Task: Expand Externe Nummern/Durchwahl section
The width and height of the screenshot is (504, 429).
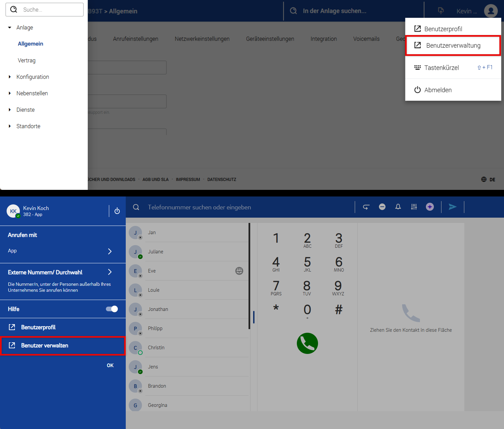Action: [x=110, y=272]
